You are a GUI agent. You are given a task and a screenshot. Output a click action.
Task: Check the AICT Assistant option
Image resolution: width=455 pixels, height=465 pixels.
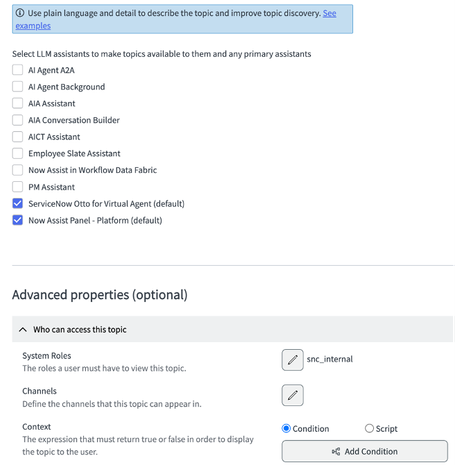coord(17,137)
